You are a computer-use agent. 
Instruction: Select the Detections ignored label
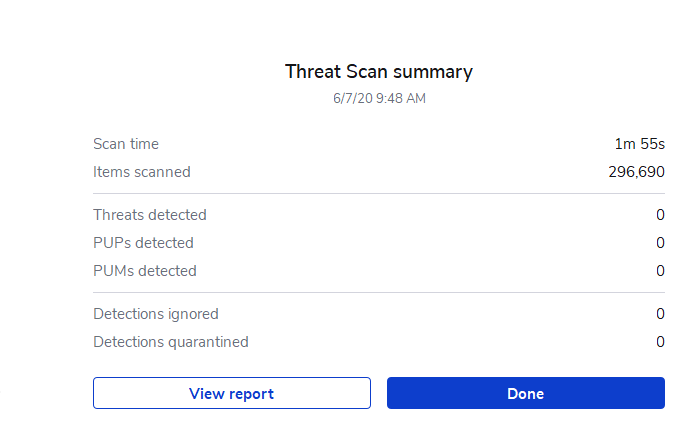pos(156,314)
